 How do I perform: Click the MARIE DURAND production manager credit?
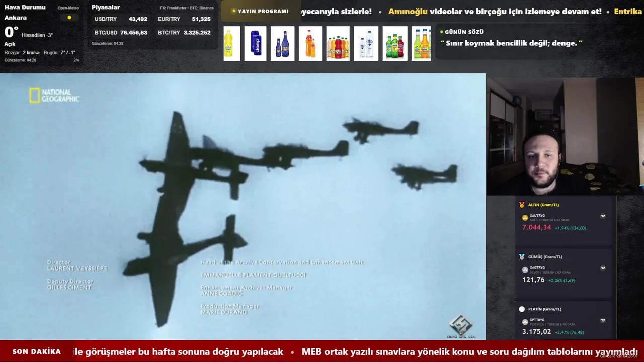[x=224, y=312]
